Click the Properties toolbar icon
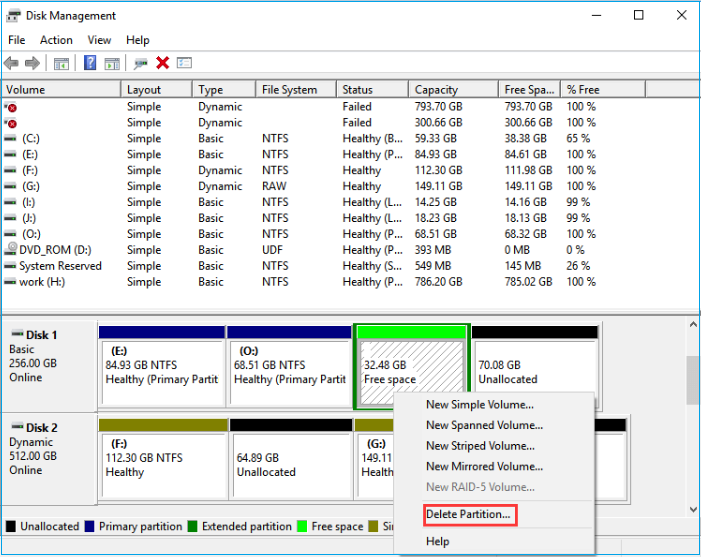Viewport: 701px width, 557px height. point(184,63)
